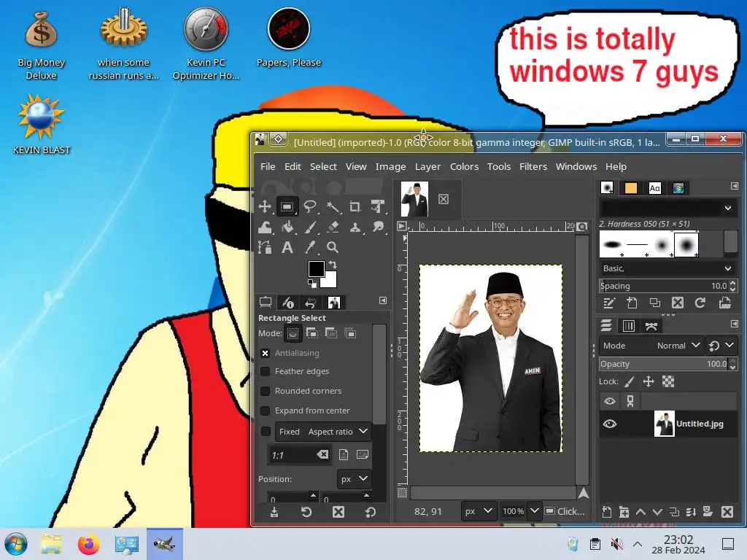Refresh brushes list
The image size is (747, 560).
point(700,303)
